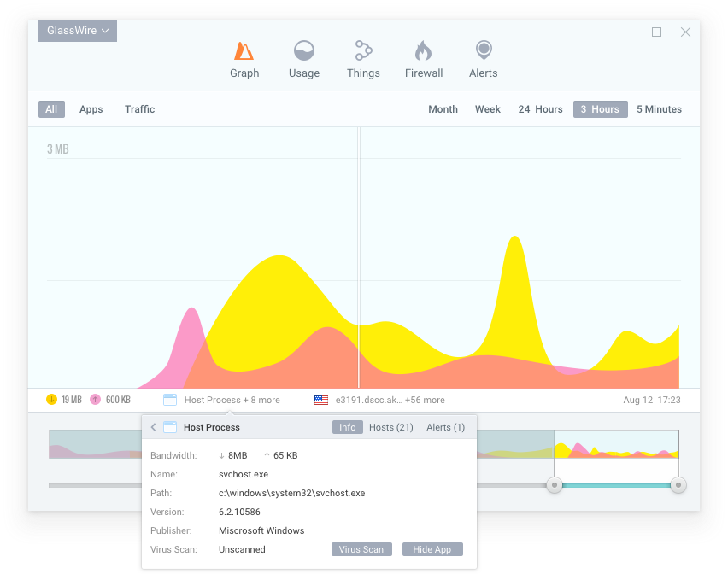Click the Aug 12 17:23 timestamp

(652, 400)
